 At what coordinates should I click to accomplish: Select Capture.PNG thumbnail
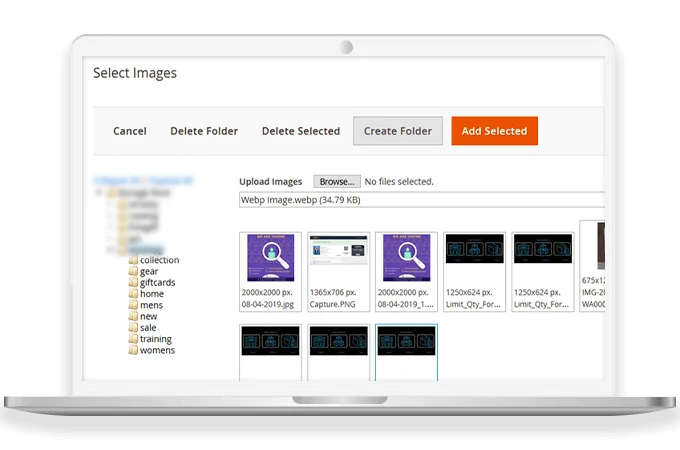coord(339,272)
